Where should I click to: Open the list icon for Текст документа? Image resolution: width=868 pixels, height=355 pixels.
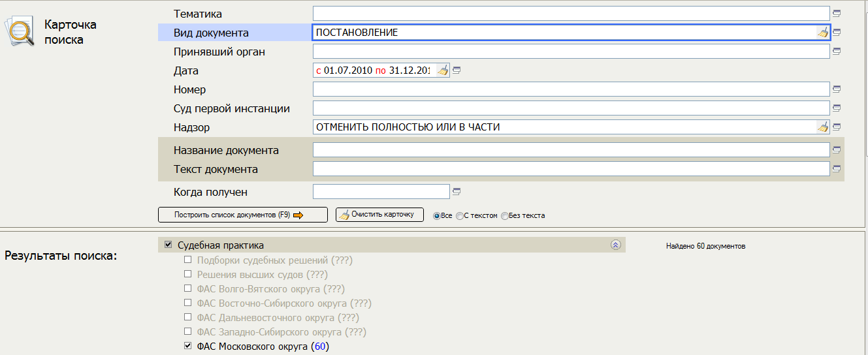click(x=837, y=169)
